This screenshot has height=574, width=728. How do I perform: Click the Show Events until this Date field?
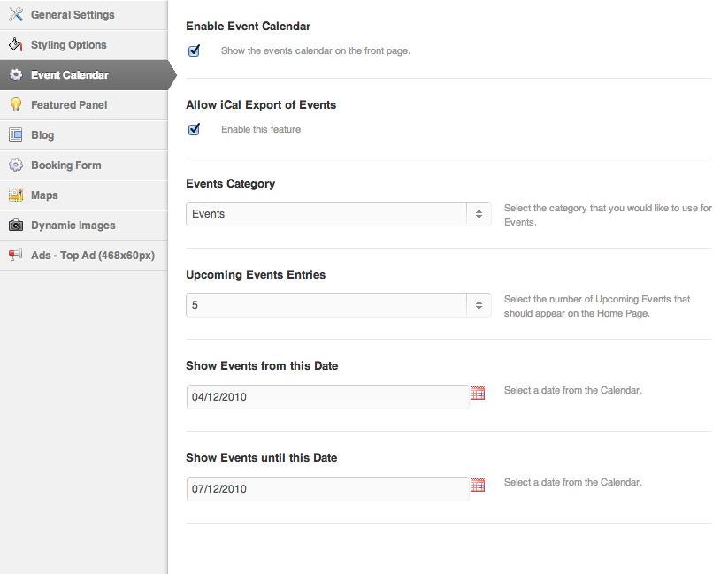(x=328, y=488)
